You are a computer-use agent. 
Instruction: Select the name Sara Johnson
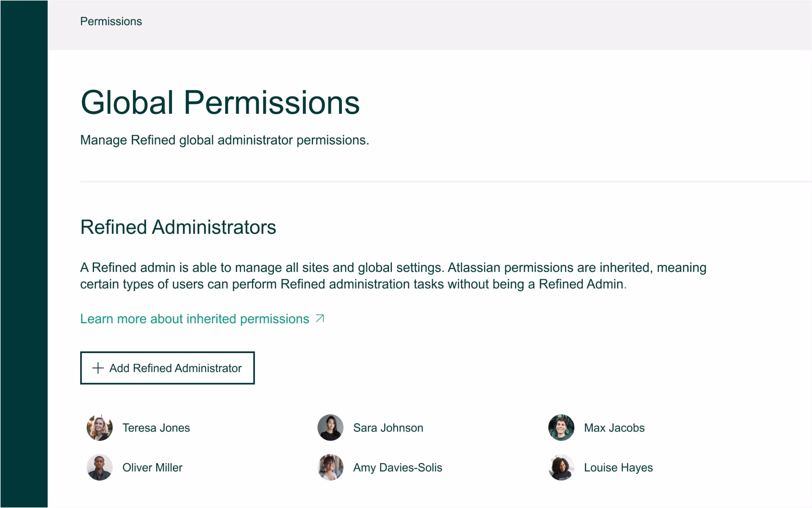388,428
